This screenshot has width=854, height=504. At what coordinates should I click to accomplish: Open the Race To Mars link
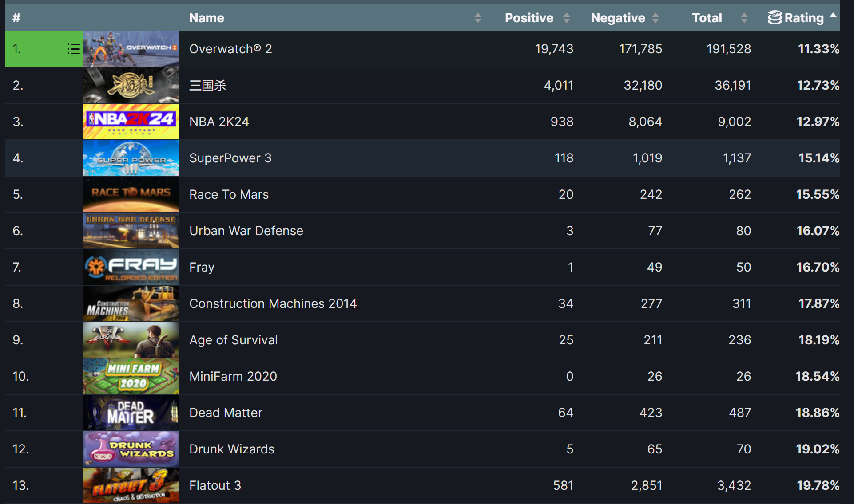point(229,194)
